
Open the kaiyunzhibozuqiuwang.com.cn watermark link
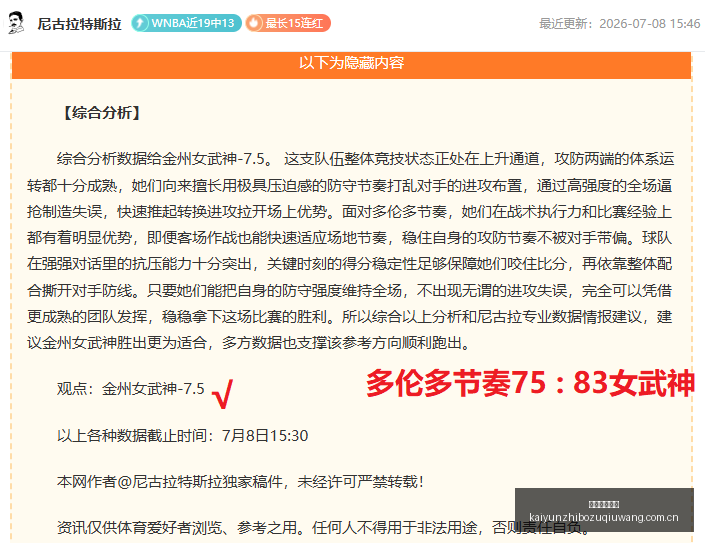(604, 517)
